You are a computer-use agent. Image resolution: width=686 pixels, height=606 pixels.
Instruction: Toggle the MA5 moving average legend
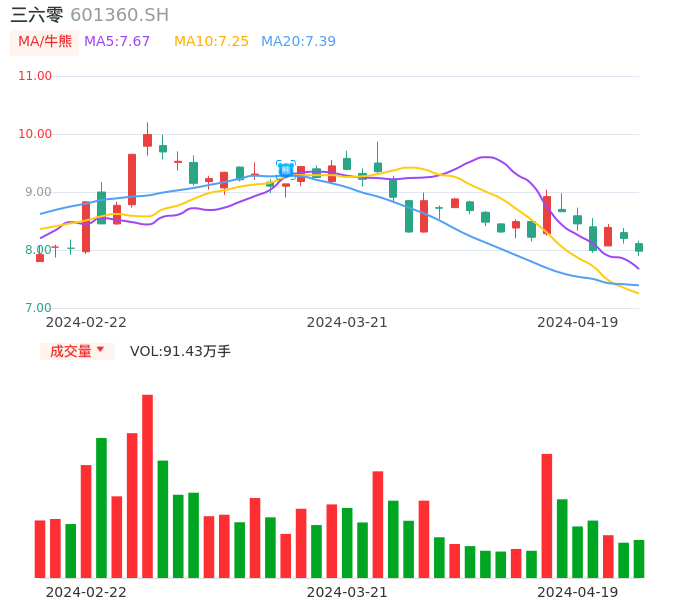(x=117, y=42)
